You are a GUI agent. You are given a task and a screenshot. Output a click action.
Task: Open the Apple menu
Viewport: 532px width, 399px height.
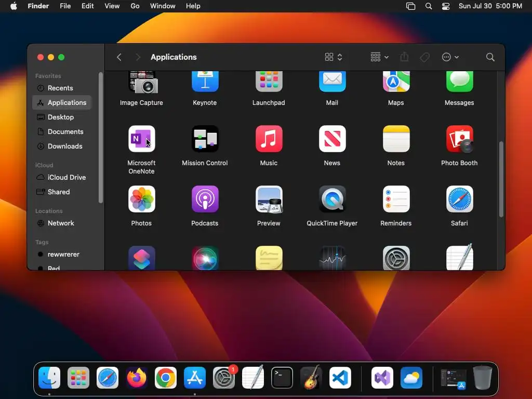coord(14,6)
